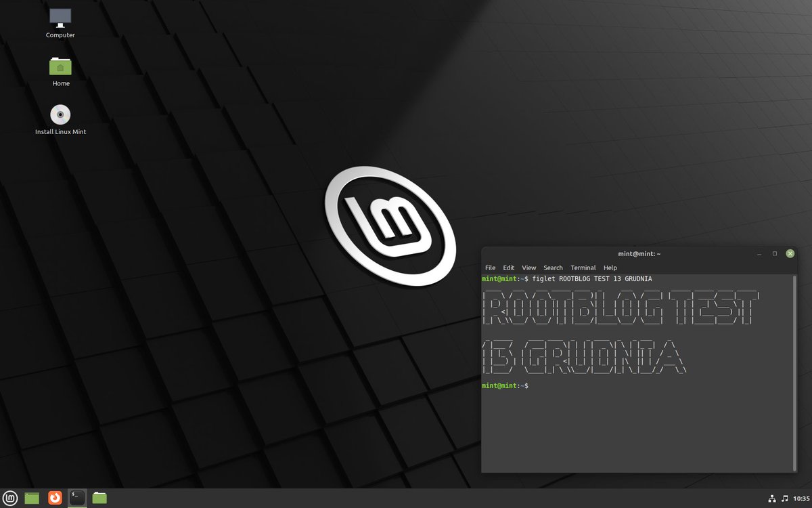Image resolution: width=812 pixels, height=508 pixels.
Task: Open the network tray icon
Action: pyautogui.click(x=773, y=499)
